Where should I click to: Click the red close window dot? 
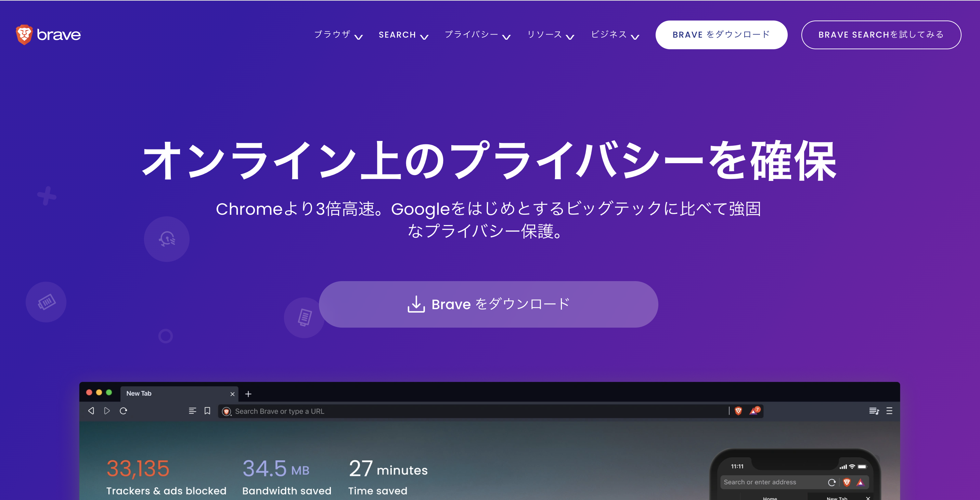pyautogui.click(x=89, y=392)
